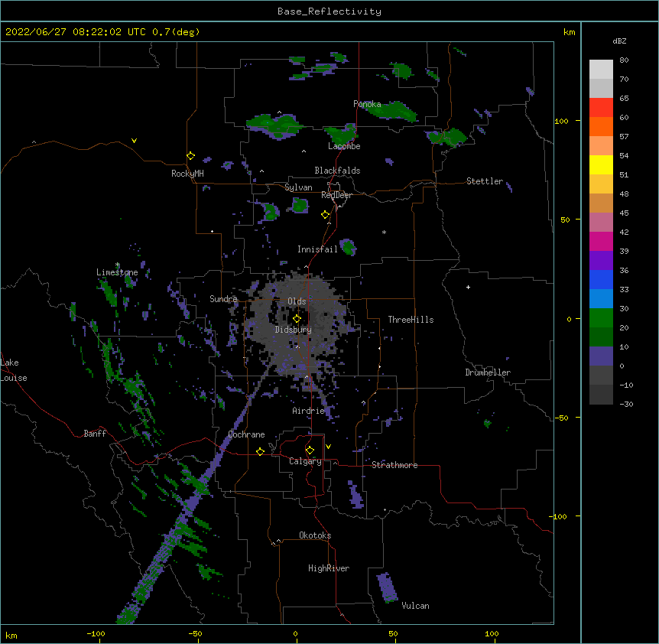Click the Sundre town label
Viewport: 659px width, 644px height.
click(223, 299)
